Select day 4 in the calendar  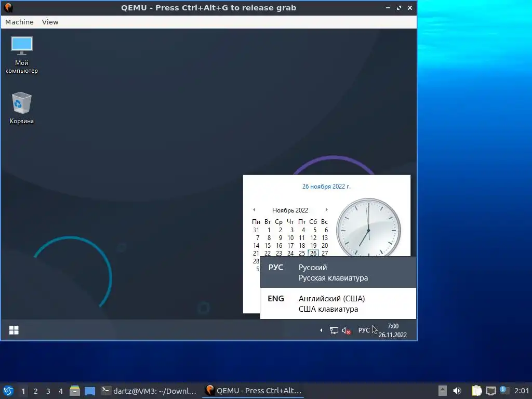coord(303,230)
